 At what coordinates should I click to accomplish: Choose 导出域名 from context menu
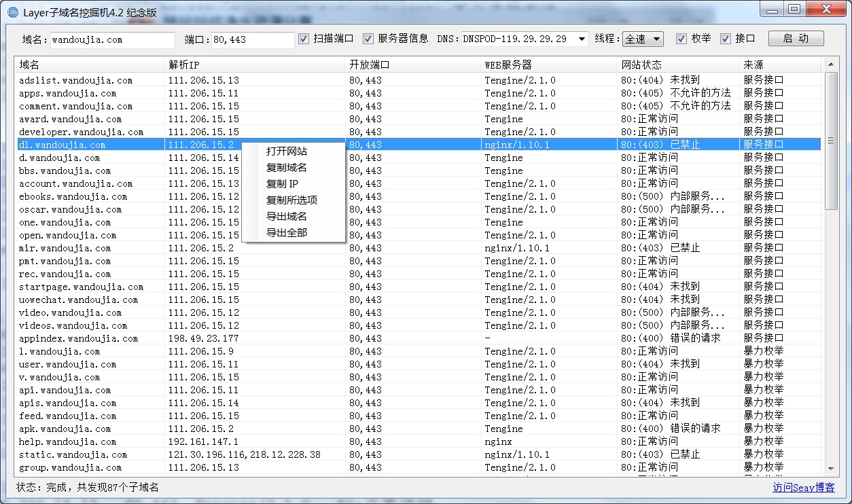click(294, 217)
